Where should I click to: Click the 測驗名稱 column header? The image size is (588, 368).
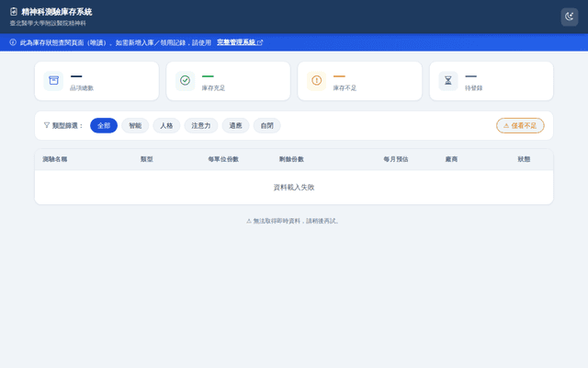coord(55,159)
